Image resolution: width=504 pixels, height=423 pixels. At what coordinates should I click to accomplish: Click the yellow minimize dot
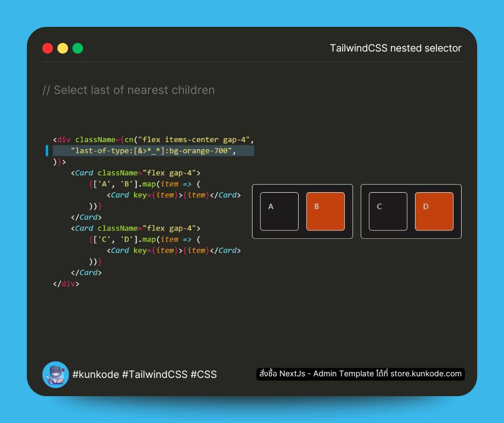(x=63, y=48)
